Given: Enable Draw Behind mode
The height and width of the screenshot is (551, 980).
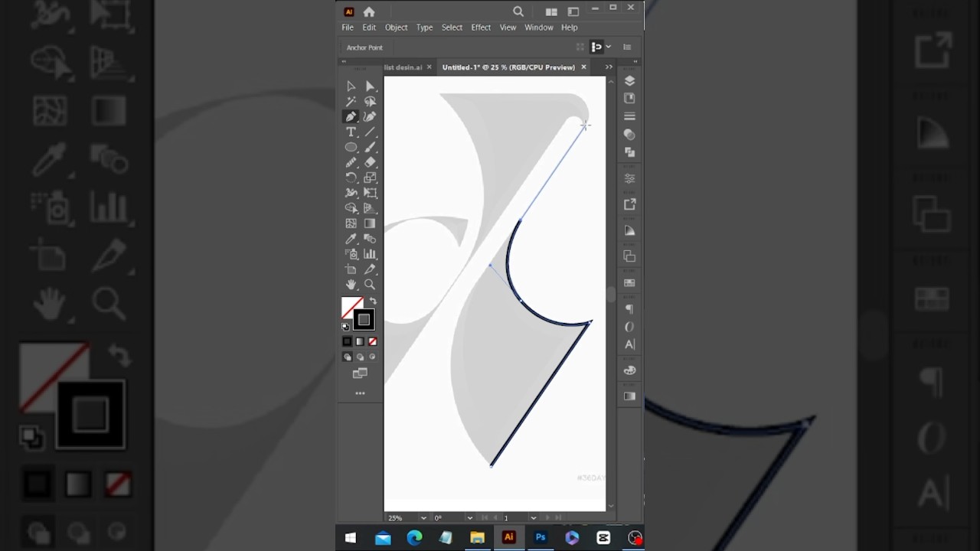Looking at the screenshot, I should point(360,357).
